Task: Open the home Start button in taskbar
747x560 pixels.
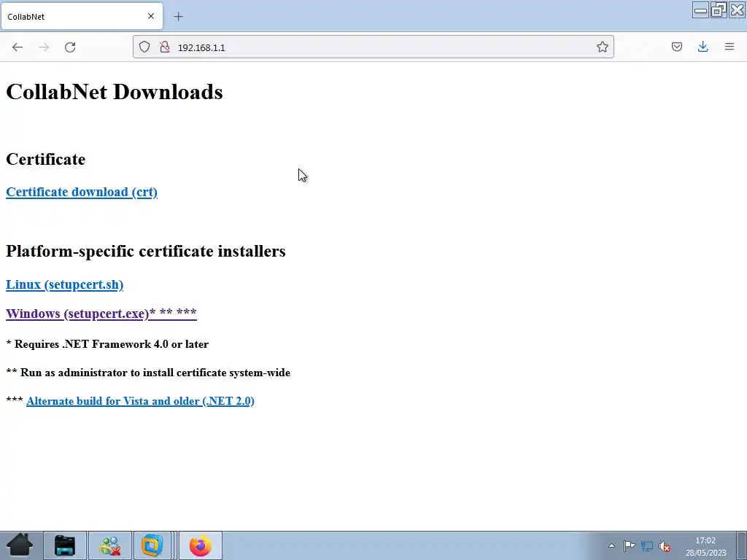Action: [20, 545]
